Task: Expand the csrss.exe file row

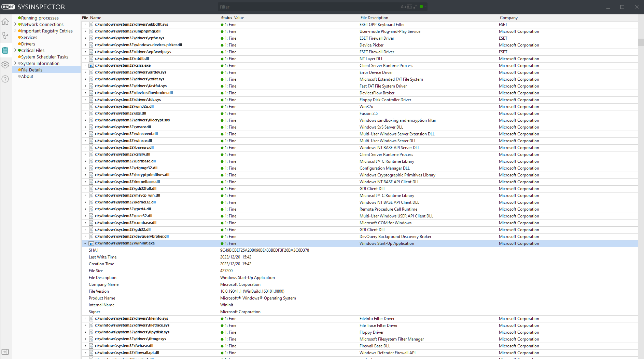Action: [85, 66]
